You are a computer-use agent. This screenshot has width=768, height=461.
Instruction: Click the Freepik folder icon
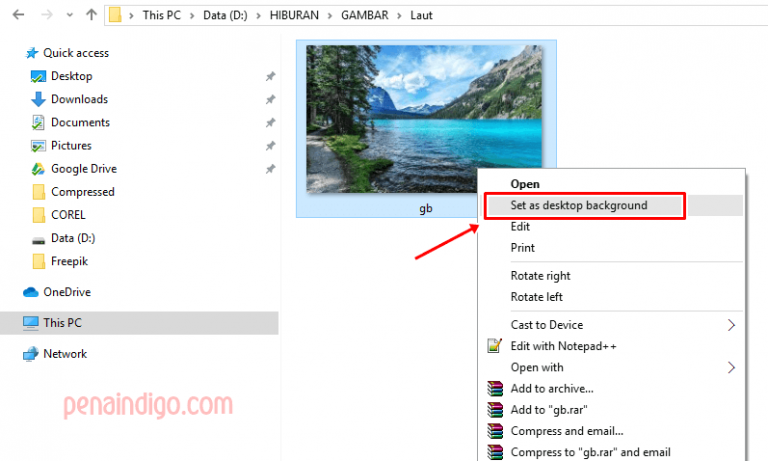pyautogui.click(x=39, y=262)
